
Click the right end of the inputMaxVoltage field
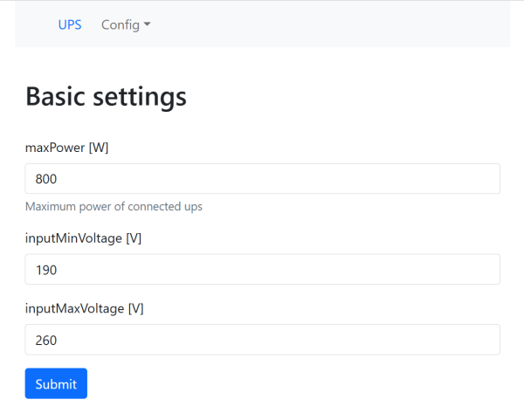click(x=485, y=341)
